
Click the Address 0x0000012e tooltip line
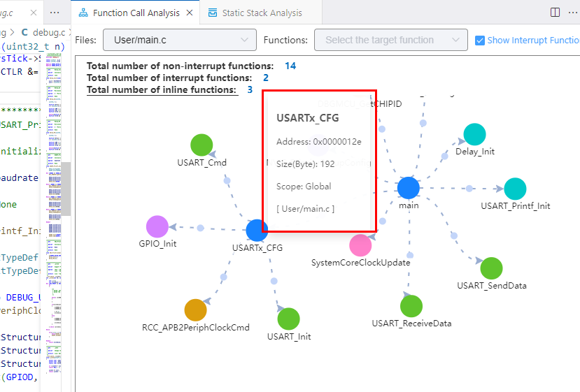tap(319, 142)
